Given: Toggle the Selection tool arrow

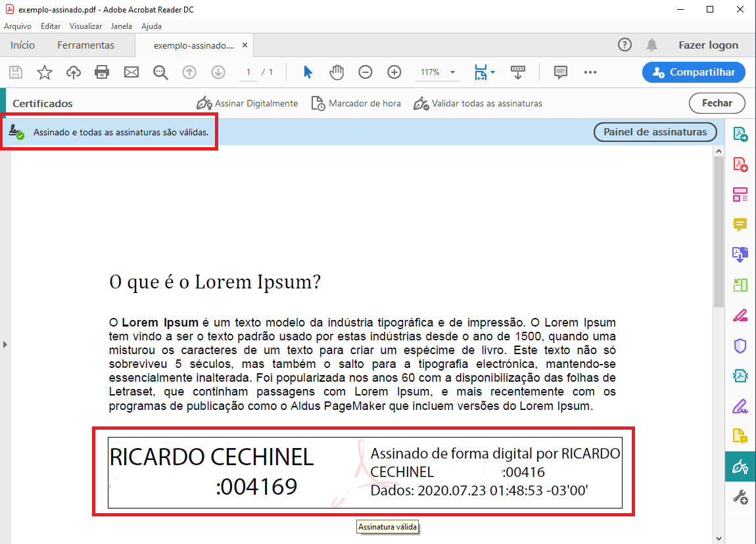Looking at the screenshot, I should pos(308,72).
